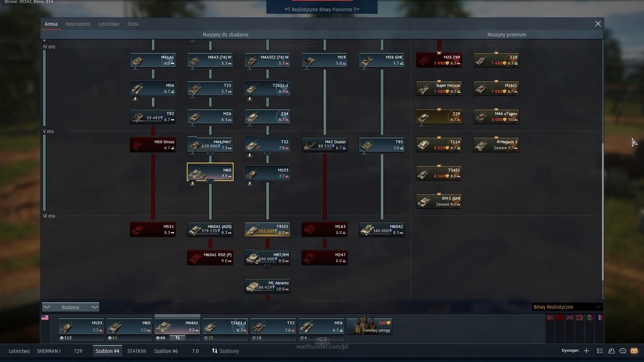Switch to the Armia tab
The image size is (644, 362).
tap(51, 24)
